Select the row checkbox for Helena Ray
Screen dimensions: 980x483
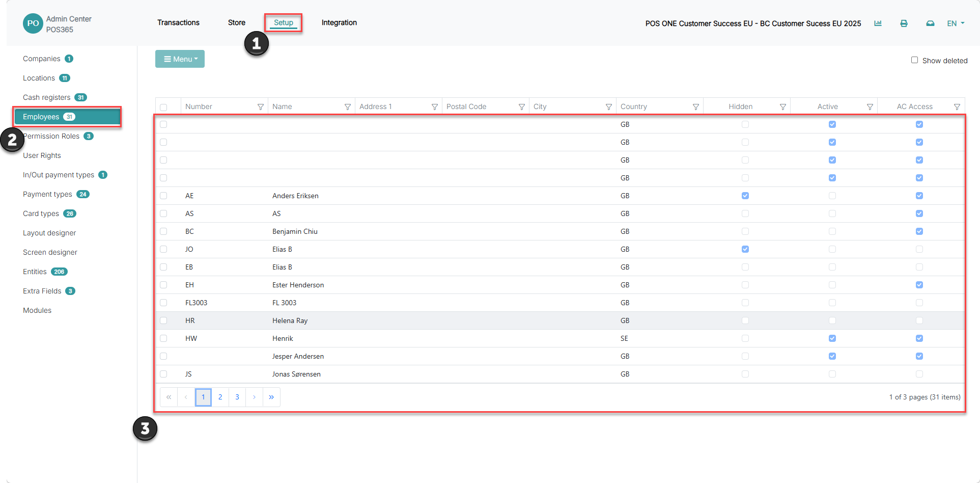[x=163, y=320]
